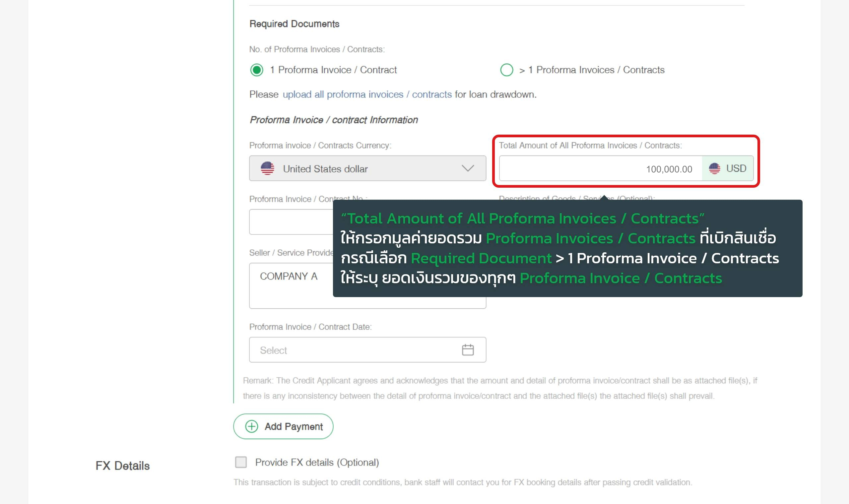Viewport: 849px width, 504px height.
Task: Click the FX Details section label
Action: point(123,466)
